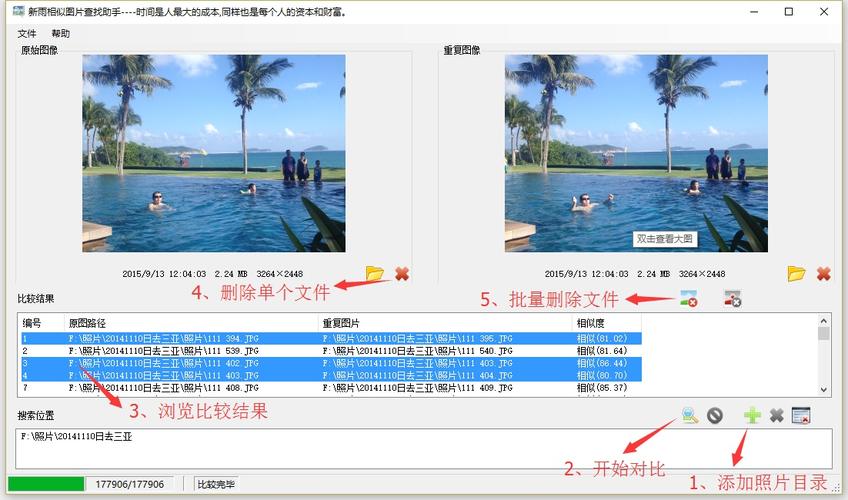Click the results list scroll up arrow

pos(824,321)
